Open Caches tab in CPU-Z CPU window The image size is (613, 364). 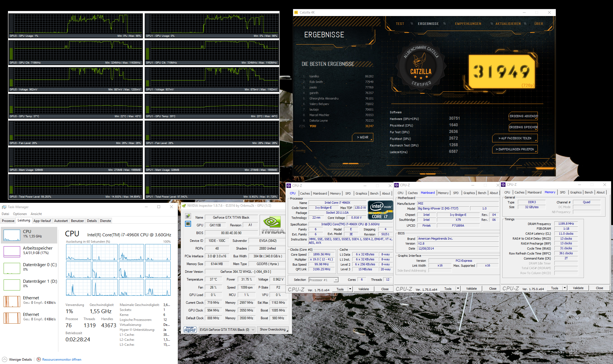(305, 193)
